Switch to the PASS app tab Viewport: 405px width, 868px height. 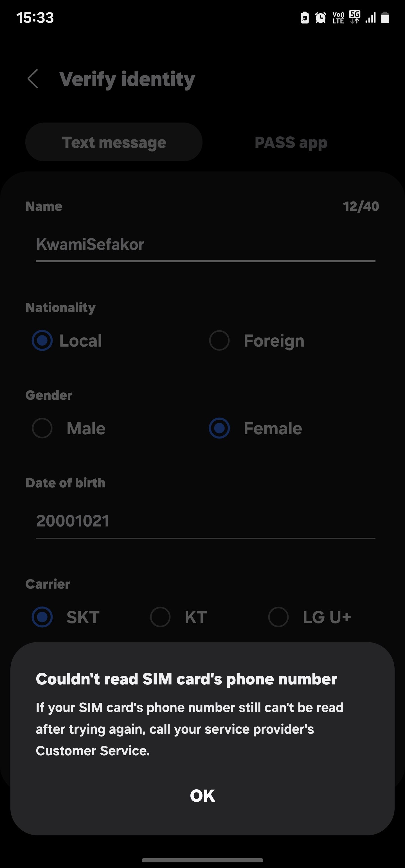[x=291, y=142]
